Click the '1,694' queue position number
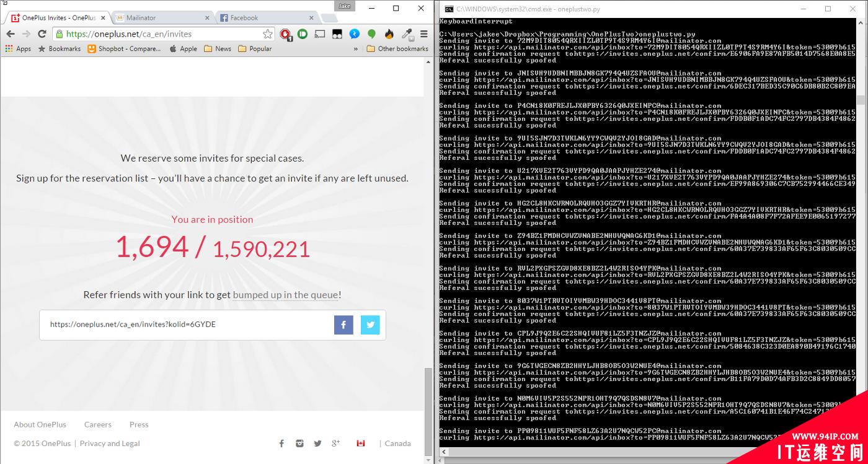Viewport: 868px width, 464px height. [x=152, y=247]
